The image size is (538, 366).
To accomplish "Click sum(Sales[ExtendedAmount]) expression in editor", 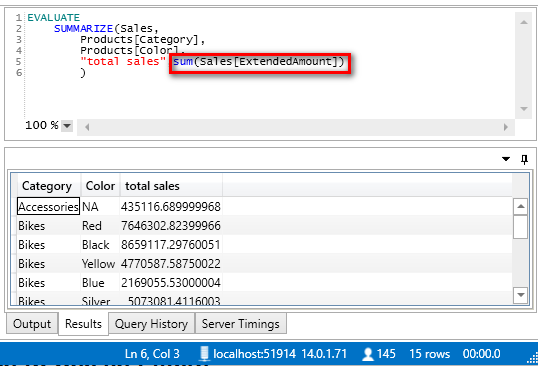I will [x=258, y=62].
